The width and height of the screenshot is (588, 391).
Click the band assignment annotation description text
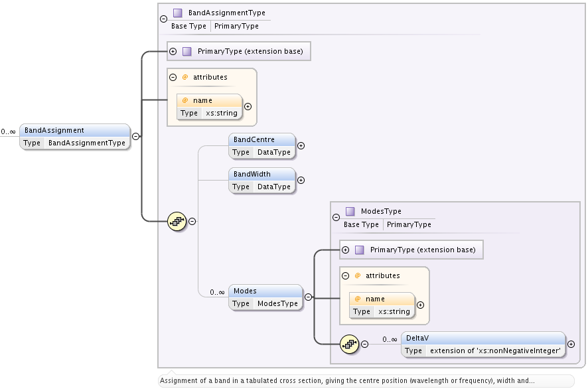tap(347, 380)
